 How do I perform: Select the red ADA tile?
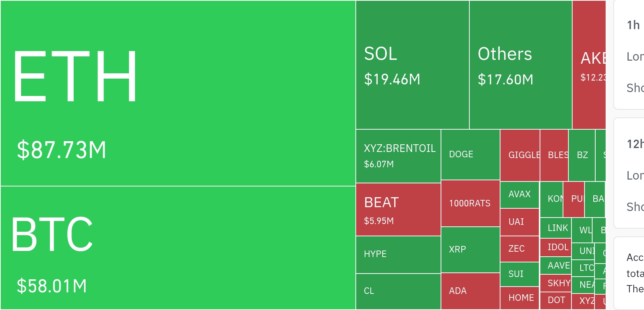pyautogui.click(x=471, y=291)
